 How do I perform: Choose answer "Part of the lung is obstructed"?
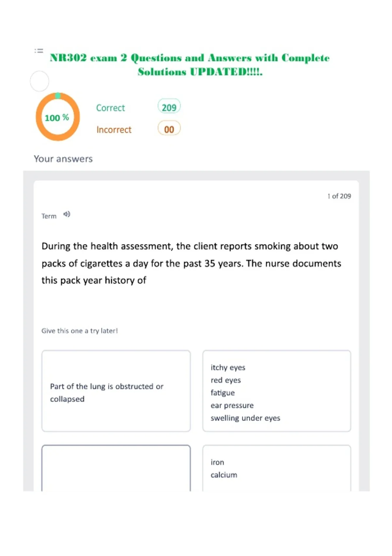pyautogui.click(x=116, y=391)
